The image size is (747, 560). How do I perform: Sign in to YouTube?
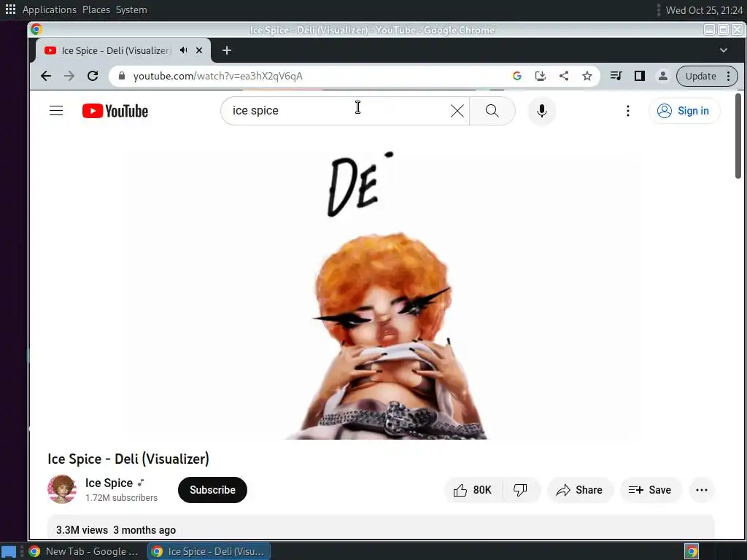coord(684,111)
